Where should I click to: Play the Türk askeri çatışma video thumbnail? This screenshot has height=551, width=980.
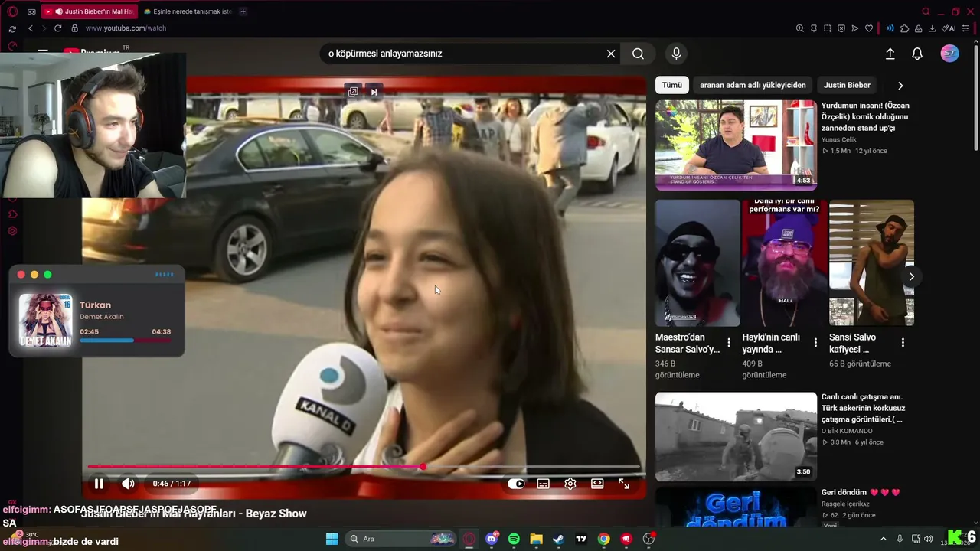pyautogui.click(x=736, y=437)
